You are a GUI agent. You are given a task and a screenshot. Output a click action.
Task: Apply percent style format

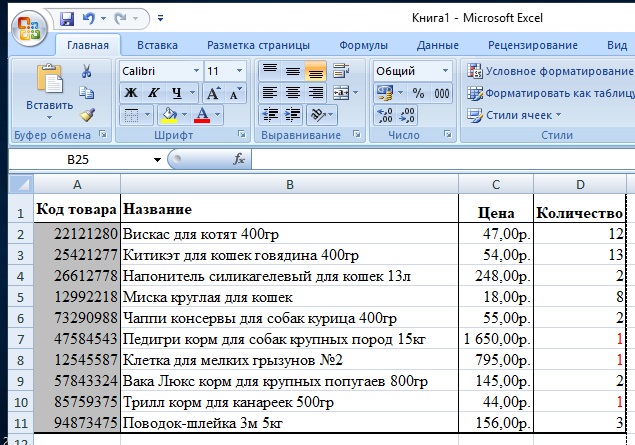[418, 93]
